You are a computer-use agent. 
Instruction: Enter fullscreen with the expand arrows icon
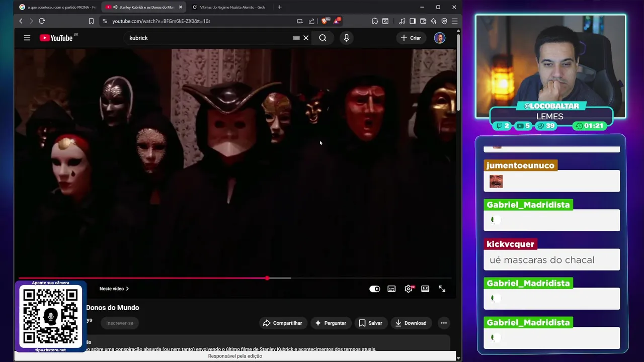(442, 289)
